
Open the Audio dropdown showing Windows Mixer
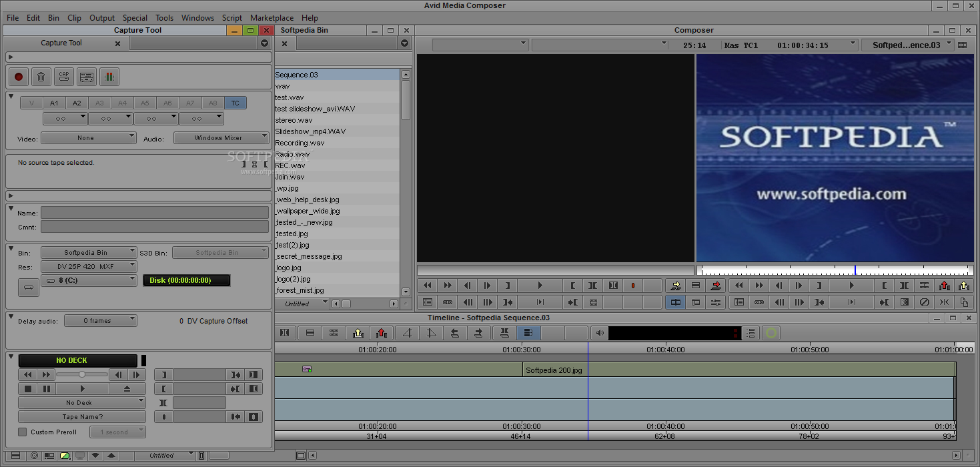(221, 137)
